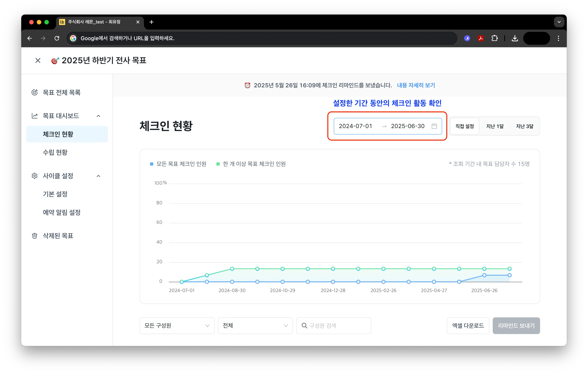Reload the page

pos(57,38)
